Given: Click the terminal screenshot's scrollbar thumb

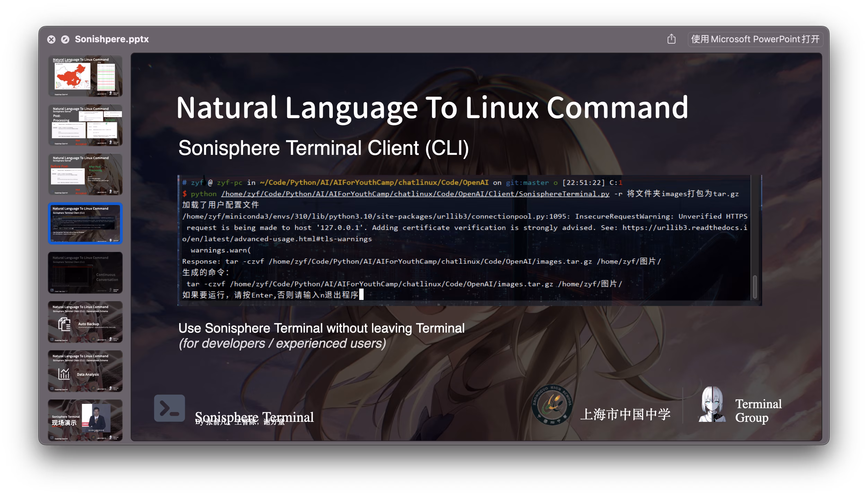Looking at the screenshot, I should click(x=755, y=287).
